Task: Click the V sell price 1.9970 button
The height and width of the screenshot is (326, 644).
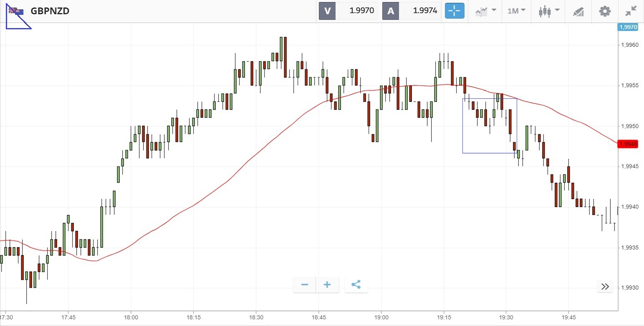Action: click(348, 11)
